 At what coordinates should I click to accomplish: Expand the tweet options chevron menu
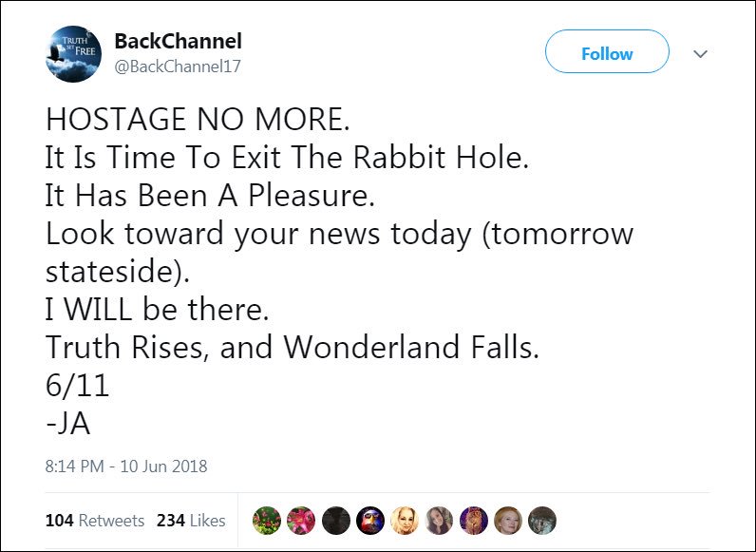pyautogui.click(x=701, y=54)
